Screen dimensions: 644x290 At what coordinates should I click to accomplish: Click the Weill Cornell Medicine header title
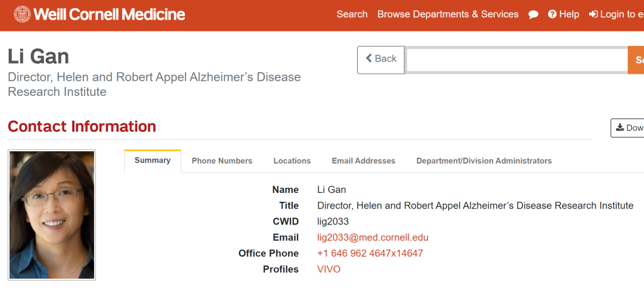(110, 14)
